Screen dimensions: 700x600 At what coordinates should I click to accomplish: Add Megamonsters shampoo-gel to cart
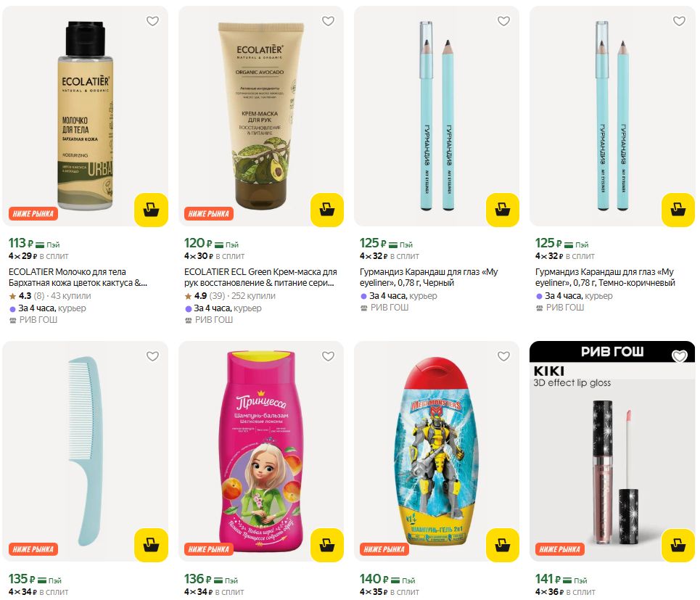502,545
